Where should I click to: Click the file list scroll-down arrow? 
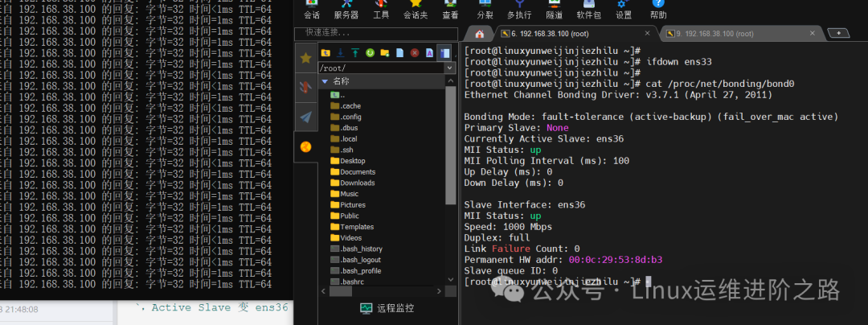(450, 282)
